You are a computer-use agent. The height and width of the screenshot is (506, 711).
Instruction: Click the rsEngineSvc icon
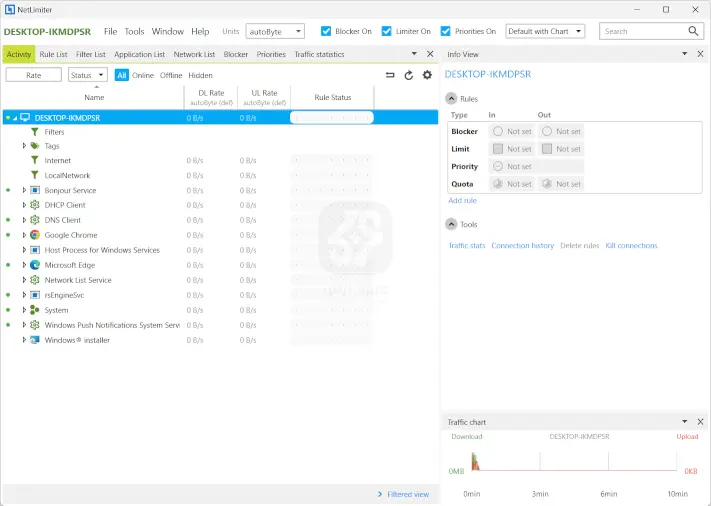pyautogui.click(x=35, y=295)
